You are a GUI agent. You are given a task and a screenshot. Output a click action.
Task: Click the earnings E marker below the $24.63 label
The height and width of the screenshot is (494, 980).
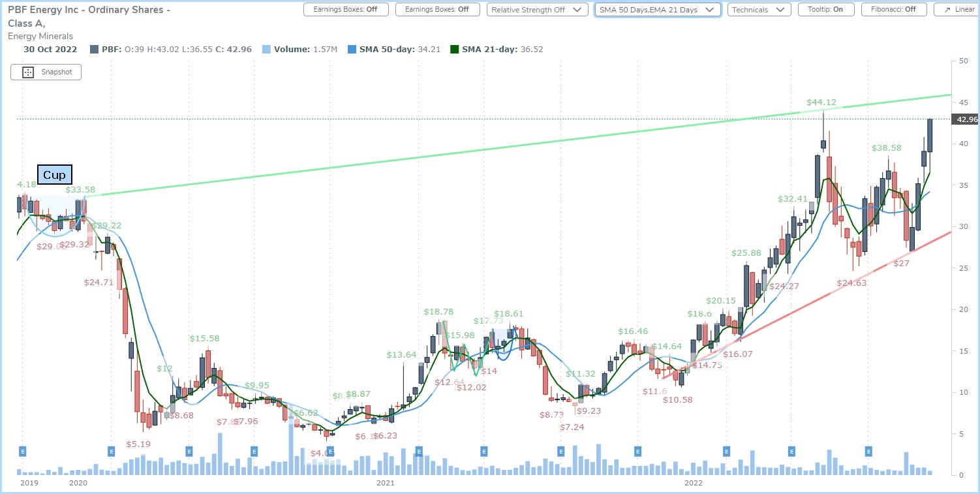click(x=868, y=450)
